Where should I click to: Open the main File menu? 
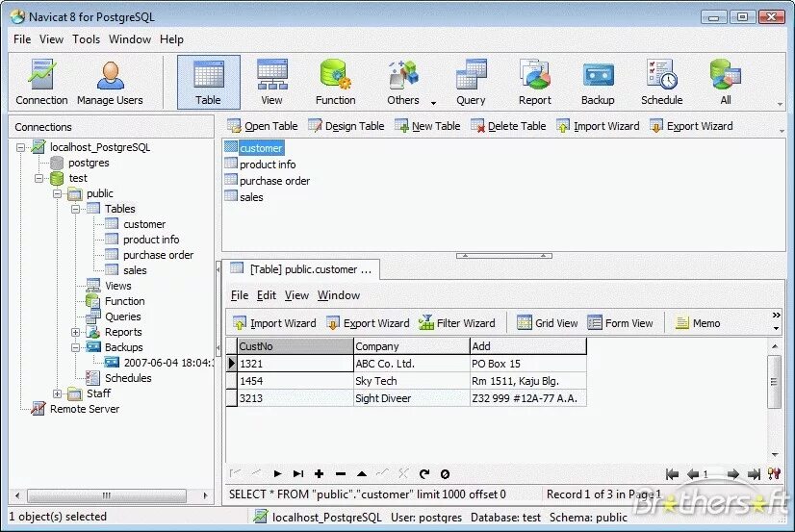[x=22, y=39]
